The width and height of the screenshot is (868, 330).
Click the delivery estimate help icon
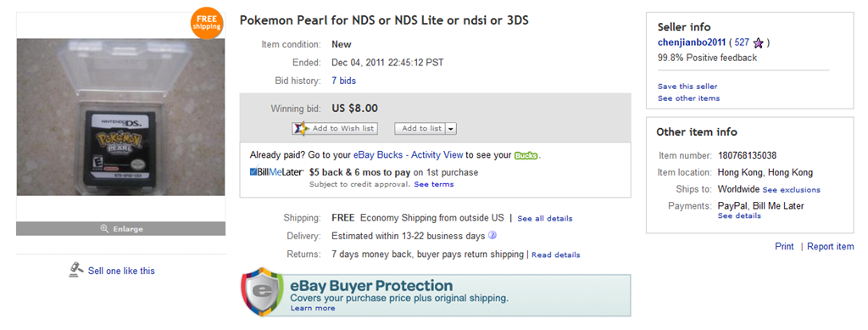coord(492,235)
